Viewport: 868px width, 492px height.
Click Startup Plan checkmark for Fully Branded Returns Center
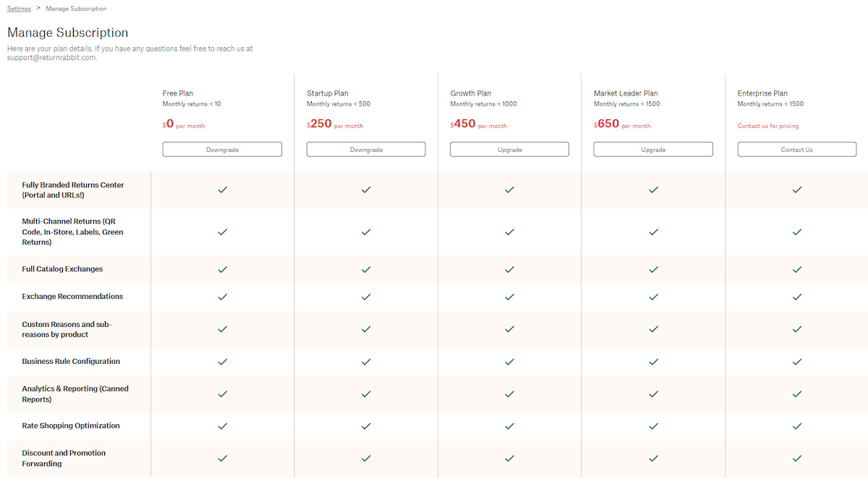tap(366, 190)
